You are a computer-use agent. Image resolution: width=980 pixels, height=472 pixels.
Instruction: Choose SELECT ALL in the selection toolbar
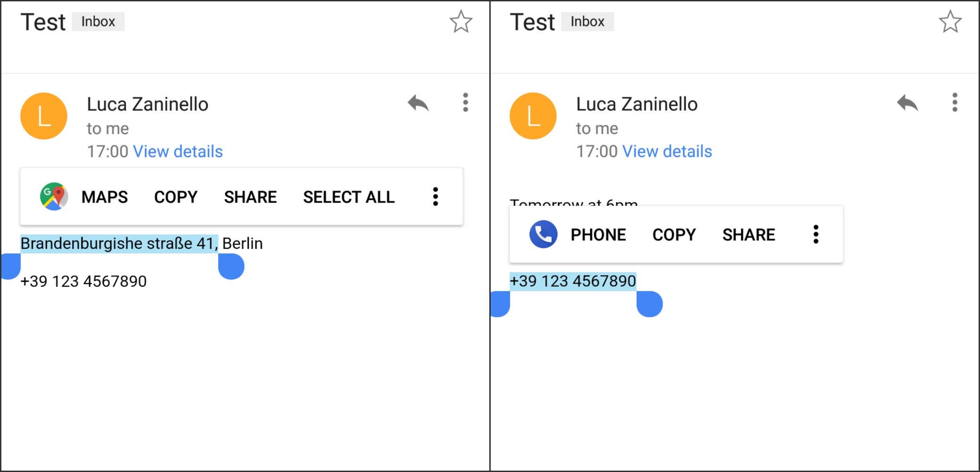pos(349,196)
